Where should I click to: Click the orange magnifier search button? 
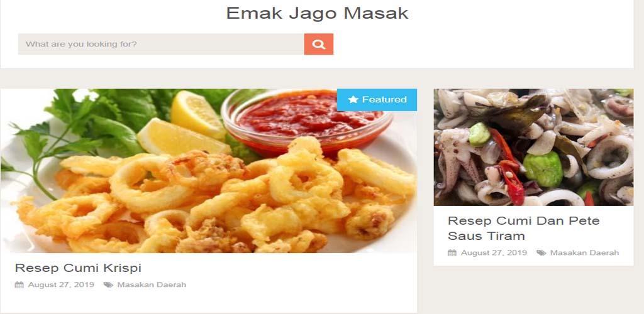click(319, 44)
